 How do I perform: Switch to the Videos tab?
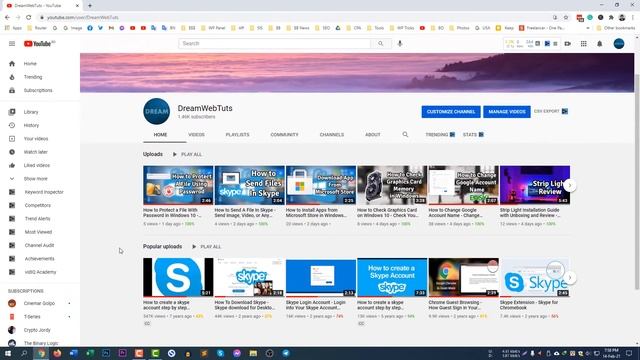tap(196, 135)
